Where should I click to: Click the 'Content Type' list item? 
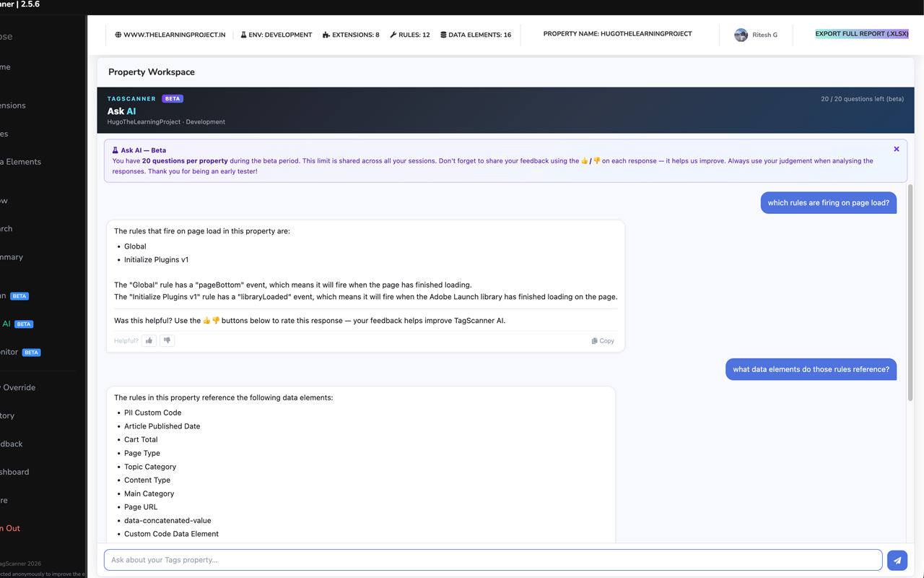147,480
